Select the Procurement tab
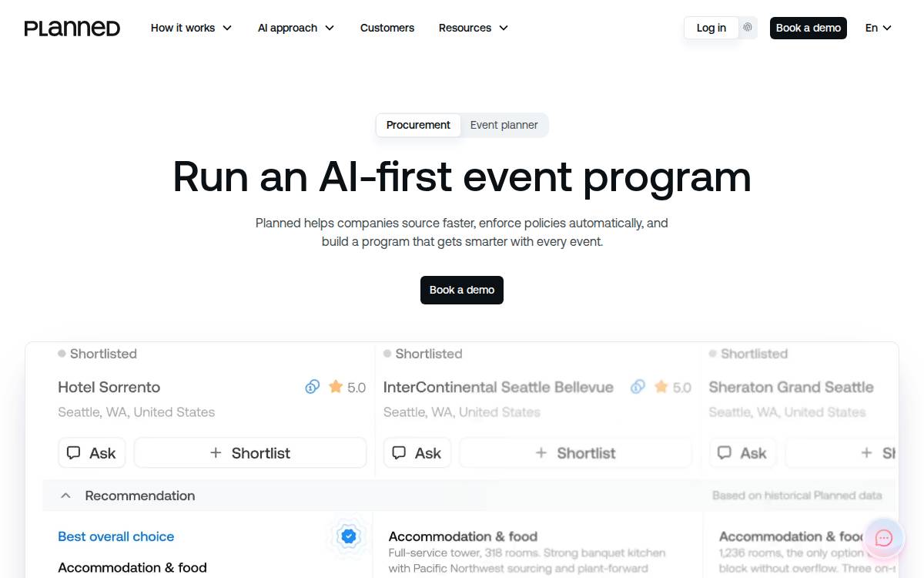This screenshot has width=924, height=578. [418, 125]
